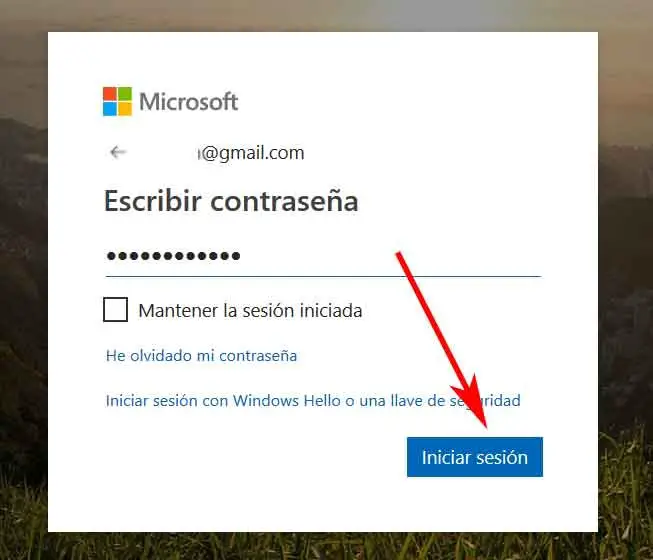The width and height of the screenshot is (653, 560).
Task: Click the 'Mantener la sesión iniciada' label text
Action: [x=250, y=311]
